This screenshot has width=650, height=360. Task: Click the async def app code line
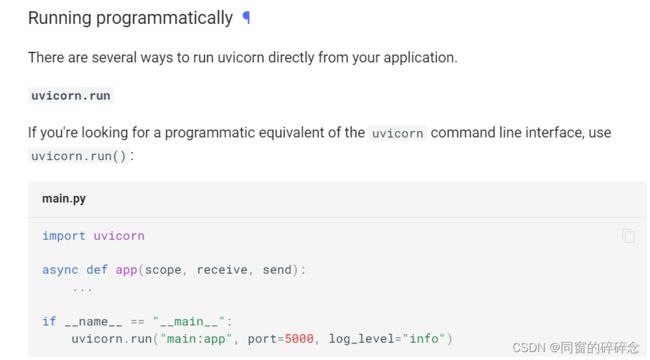coord(174,270)
